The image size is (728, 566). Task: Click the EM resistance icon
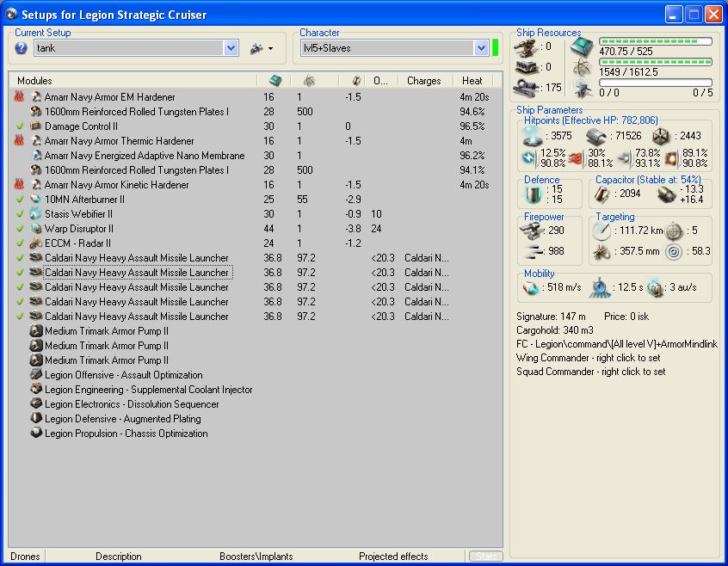[x=529, y=158]
